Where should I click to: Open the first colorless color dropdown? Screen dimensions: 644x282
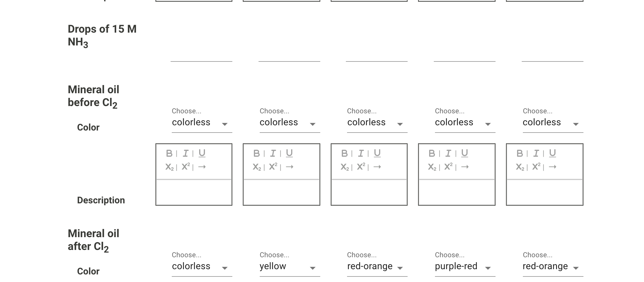coord(202,122)
